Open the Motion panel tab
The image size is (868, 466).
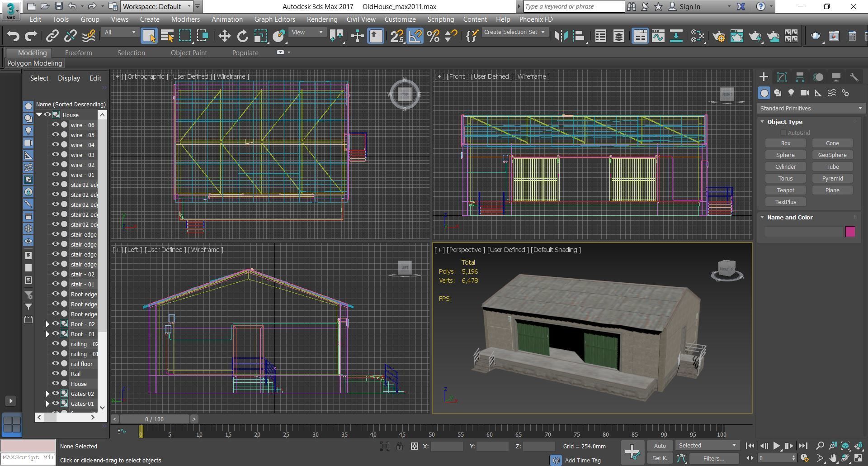[x=818, y=77]
